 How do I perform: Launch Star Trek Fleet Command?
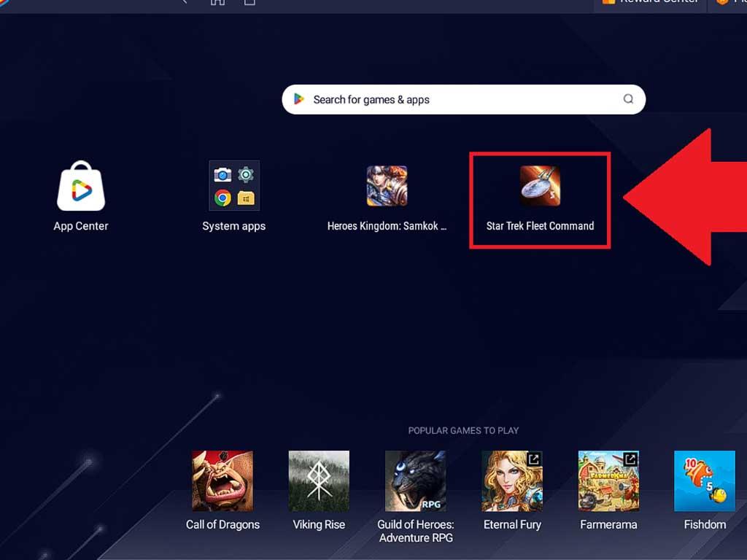tap(540, 187)
